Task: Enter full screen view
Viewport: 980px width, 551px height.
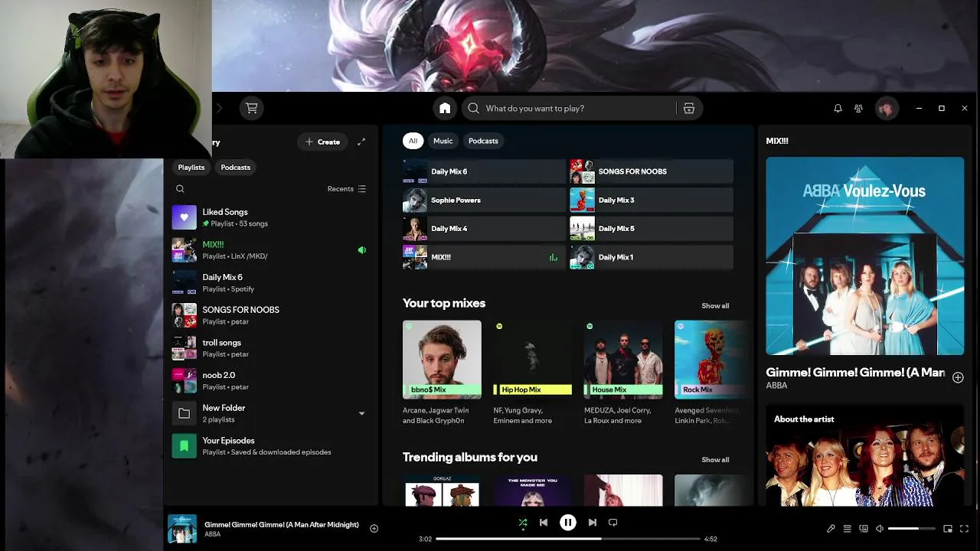Action: (x=964, y=529)
